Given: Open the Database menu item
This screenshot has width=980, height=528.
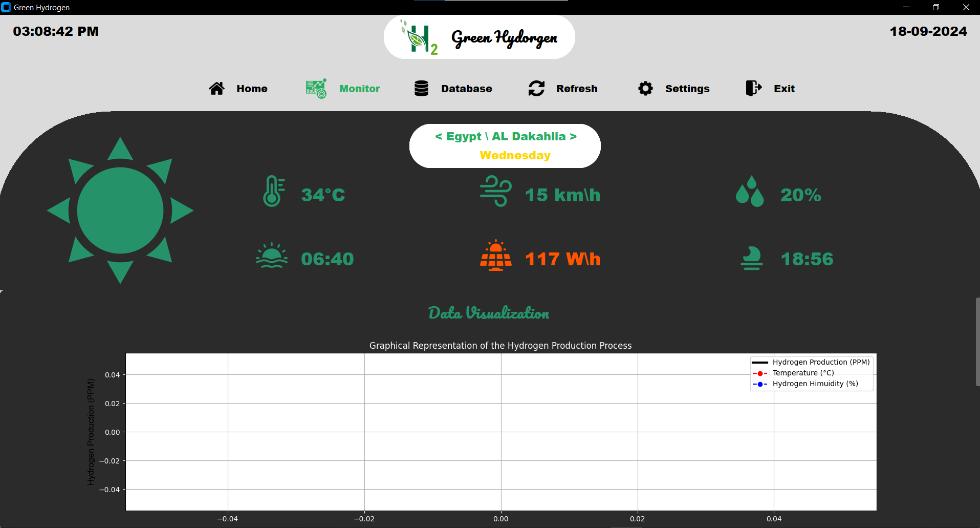Looking at the screenshot, I should [x=466, y=89].
